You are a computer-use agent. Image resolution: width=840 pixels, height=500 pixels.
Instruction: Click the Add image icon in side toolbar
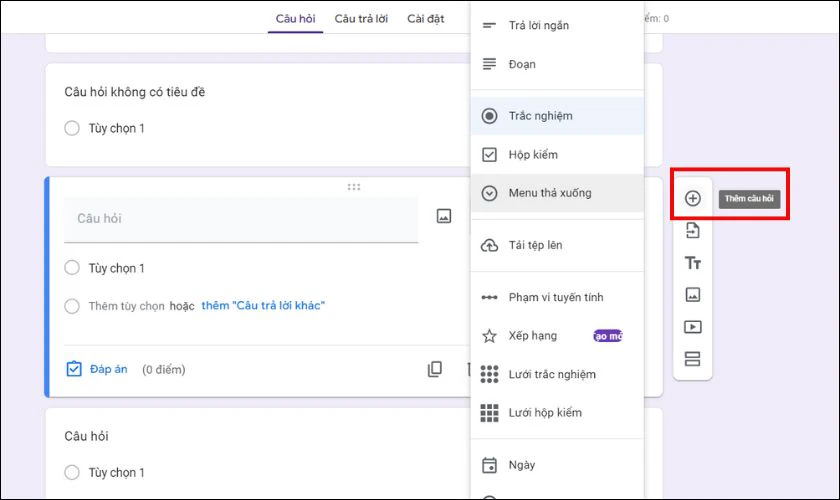point(692,295)
